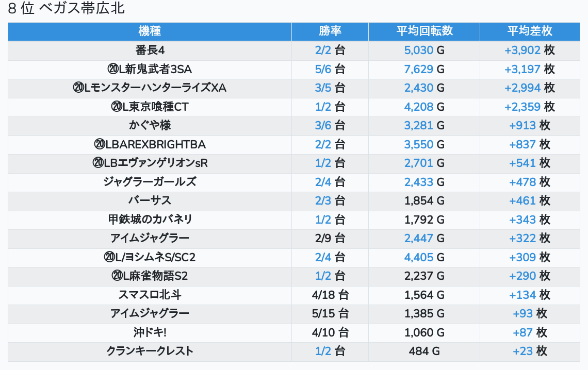The height and width of the screenshot is (370, 588).
Task: Click the 4,405 spins link
Action: (x=418, y=257)
